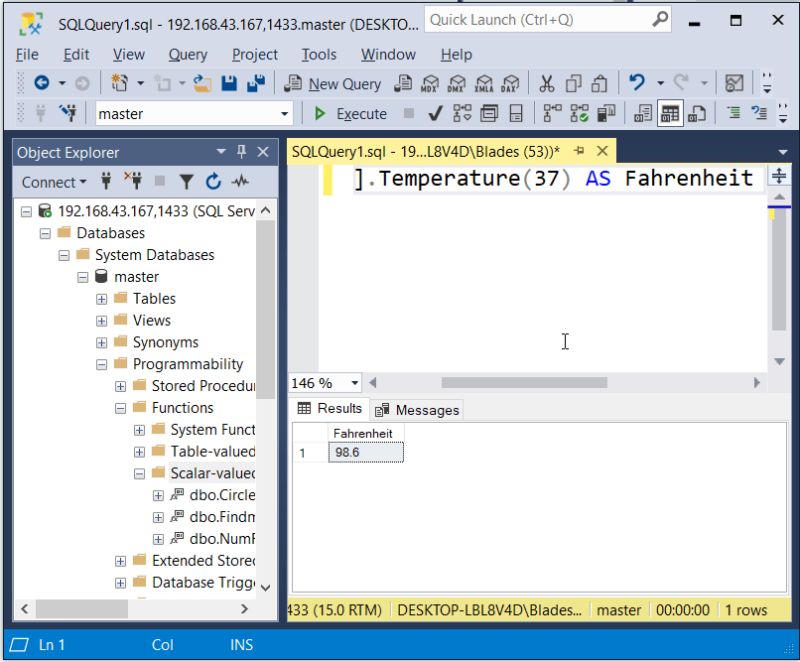Screen dimensions: 800x662
Task: Open the Query menu
Action: (x=187, y=55)
